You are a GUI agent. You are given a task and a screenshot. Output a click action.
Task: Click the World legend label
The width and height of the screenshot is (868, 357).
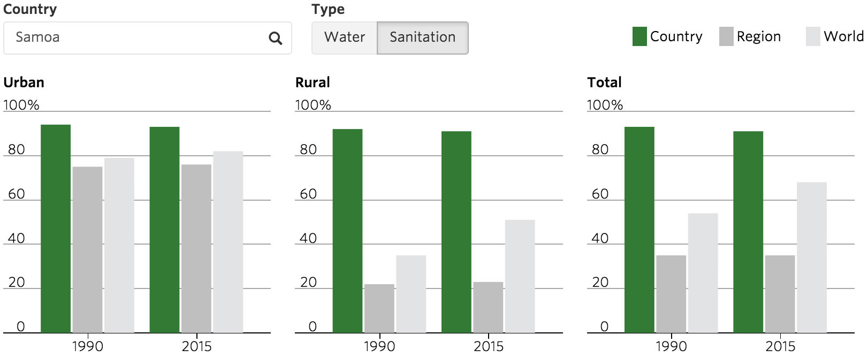[x=843, y=36]
